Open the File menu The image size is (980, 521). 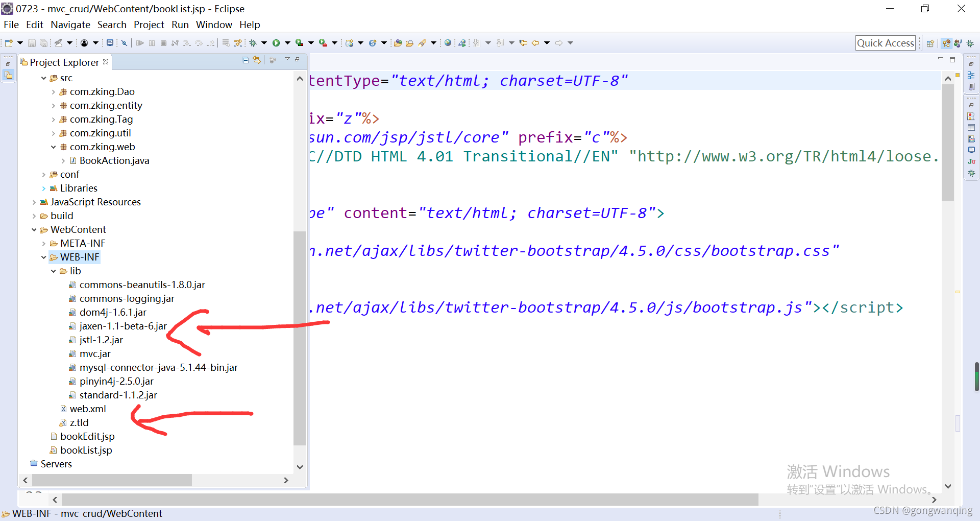pyautogui.click(x=11, y=25)
